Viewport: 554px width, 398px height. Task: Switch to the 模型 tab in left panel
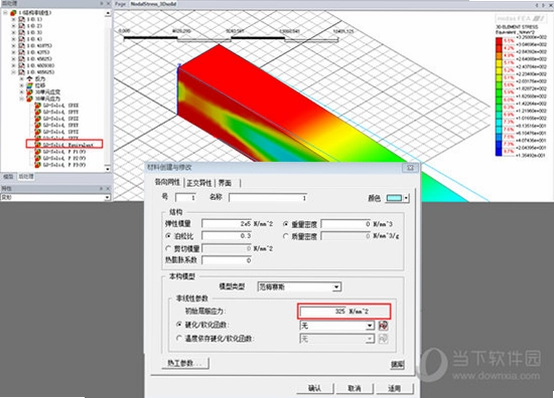(x=8, y=176)
